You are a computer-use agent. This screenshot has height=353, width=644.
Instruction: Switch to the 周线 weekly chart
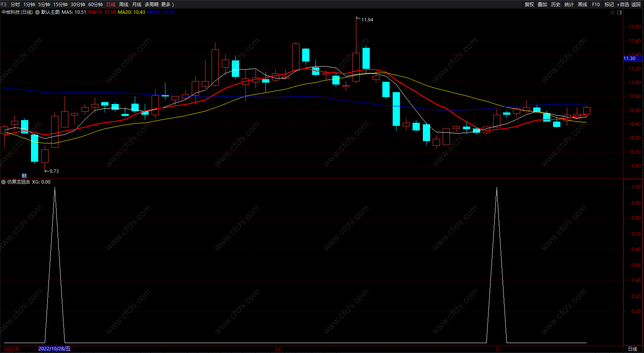coord(124,5)
